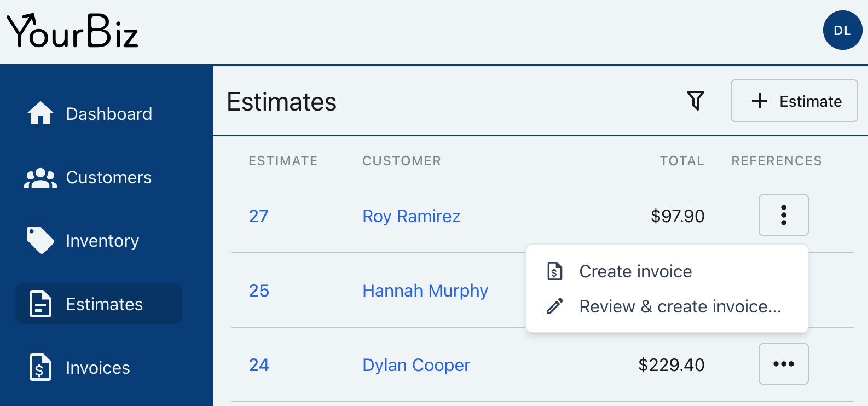
Task: Click the plus Estimate button
Action: 794,101
